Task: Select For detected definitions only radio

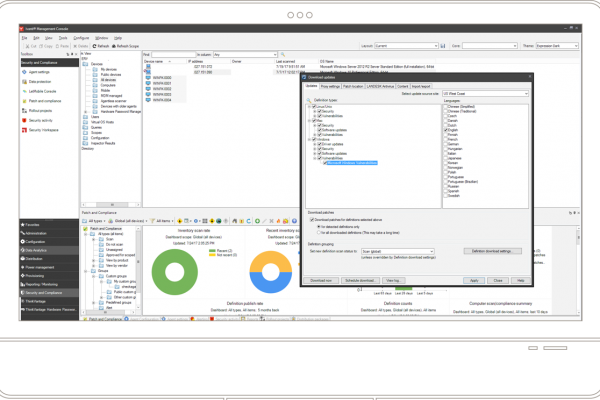Action: click(318, 227)
